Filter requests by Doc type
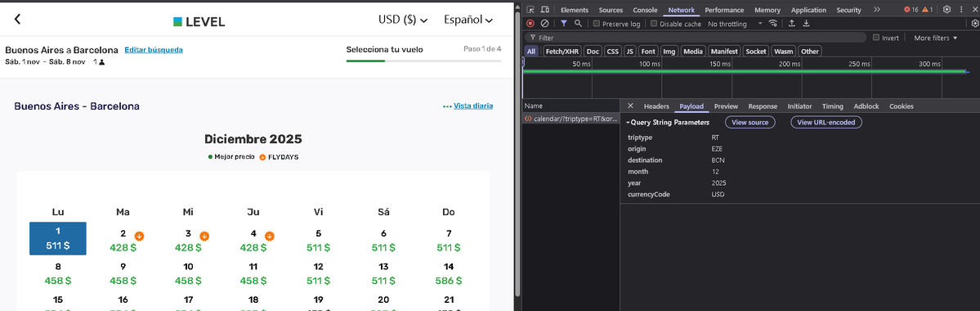The width and height of the screenshot is (980, 311). point(593,52)
